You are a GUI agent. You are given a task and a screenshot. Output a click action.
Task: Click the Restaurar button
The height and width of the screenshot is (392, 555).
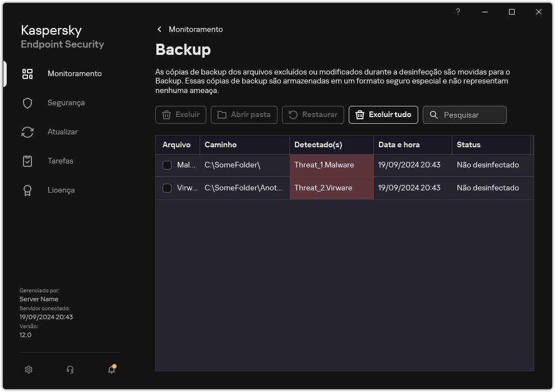(x=313, y=115)
